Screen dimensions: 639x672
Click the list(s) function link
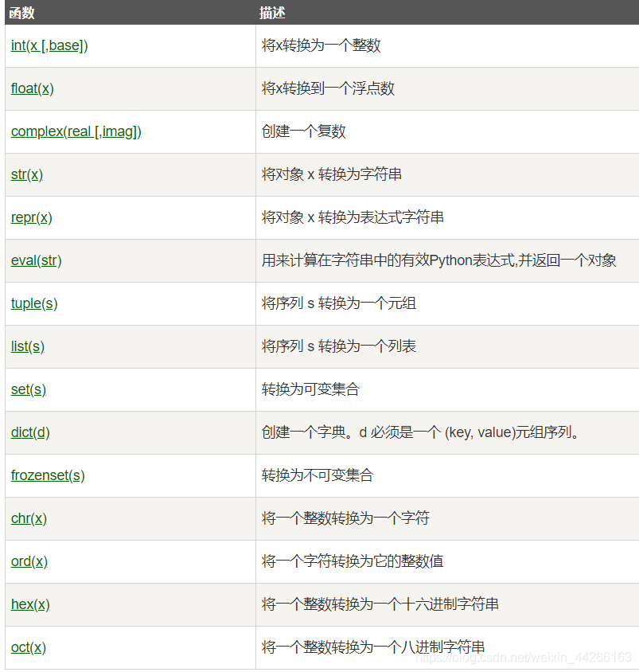(28, 346)
